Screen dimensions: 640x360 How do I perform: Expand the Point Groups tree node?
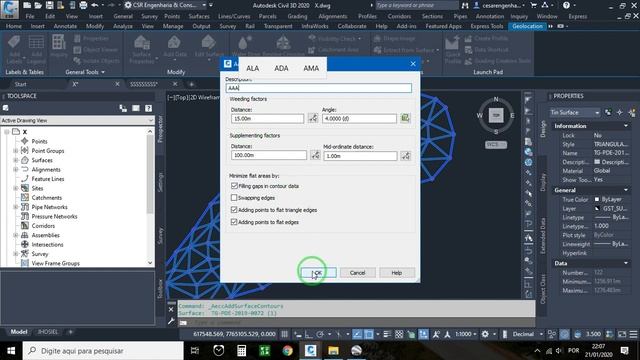pyautogui.click(x=16, y=151)
